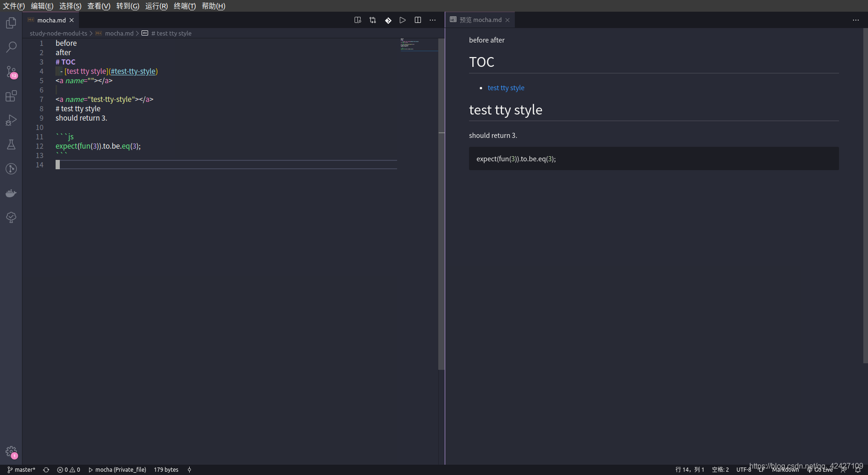Screen dimensions: 868x475
Task: Follow 'test tty style' link in preview
Action: [506, 88]
